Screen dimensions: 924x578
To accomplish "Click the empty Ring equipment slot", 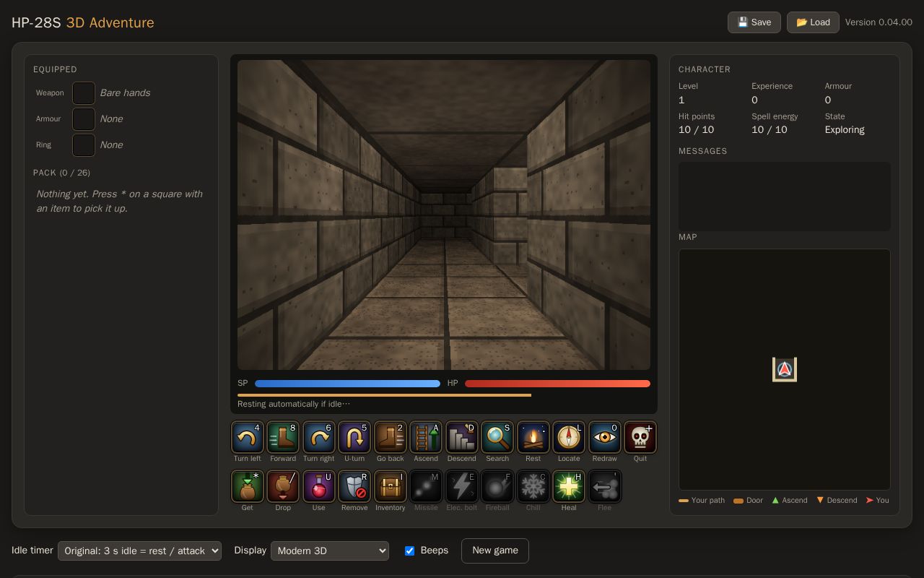I will pos(84,145).
